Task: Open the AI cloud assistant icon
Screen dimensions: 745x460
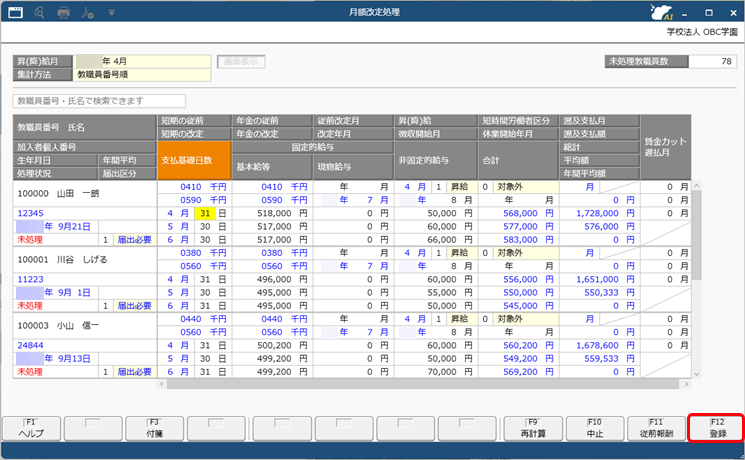Action: tap(659, 13)
